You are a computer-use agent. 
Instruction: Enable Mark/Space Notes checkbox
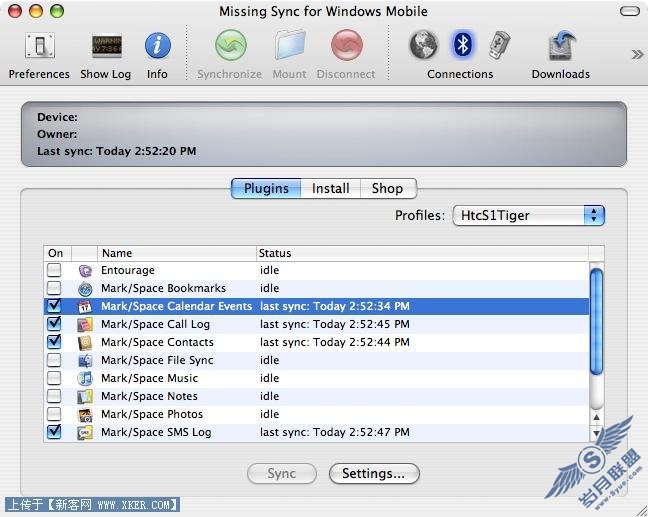[x=54, y=396]
